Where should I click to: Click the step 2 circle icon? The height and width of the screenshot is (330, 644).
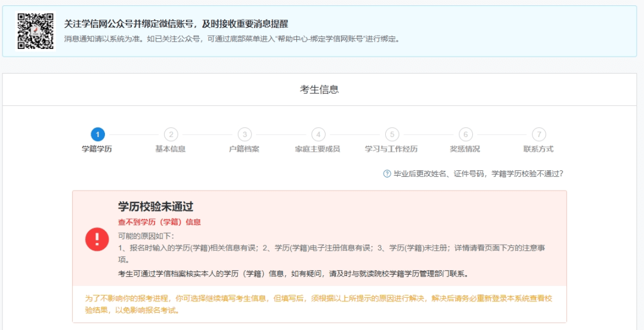coord(171,135)
